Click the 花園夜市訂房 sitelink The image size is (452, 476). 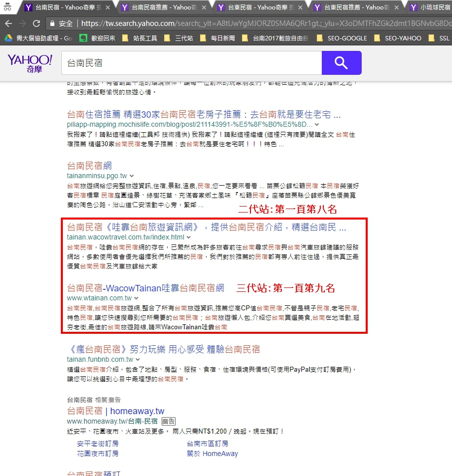point(98,454)
